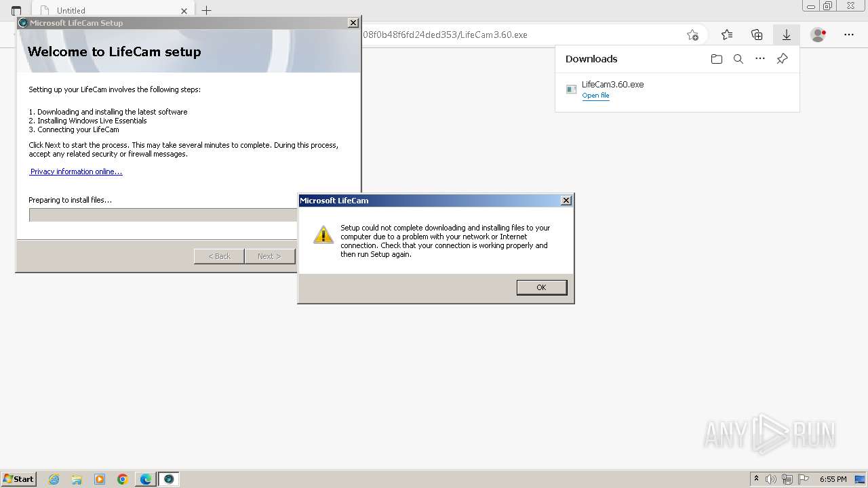Click the LifeCam Setup title bar icon
This screenshot has width=868, height=488.
click(23, 23)
